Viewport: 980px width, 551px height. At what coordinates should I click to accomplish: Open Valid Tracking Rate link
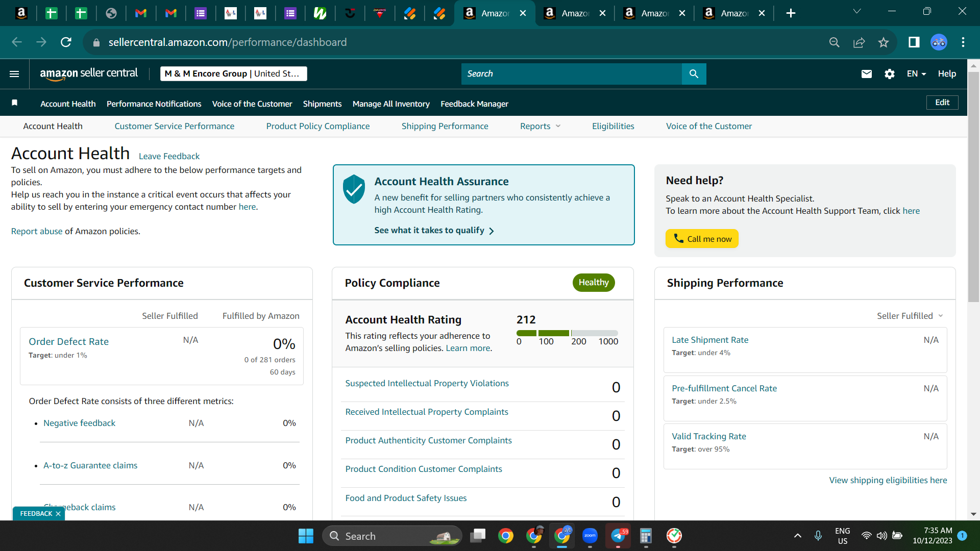click(709, 436)
